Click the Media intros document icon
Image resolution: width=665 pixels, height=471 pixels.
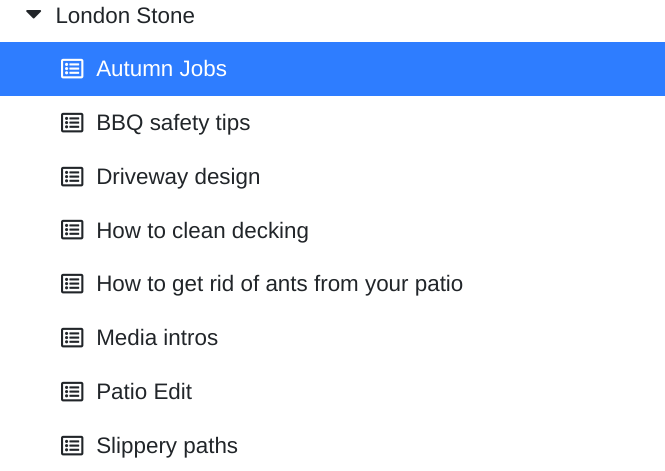coord(72,338)
